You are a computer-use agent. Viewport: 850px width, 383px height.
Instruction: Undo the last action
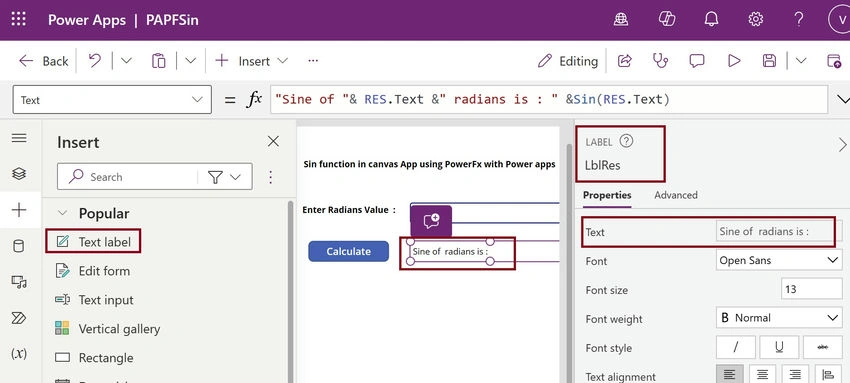tap(94, 61)
